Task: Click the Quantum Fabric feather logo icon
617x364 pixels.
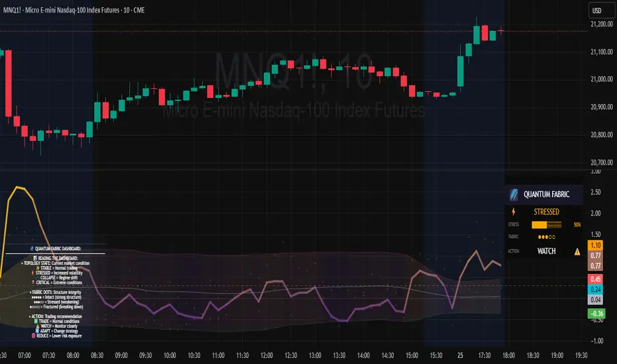Action: click(x=514, y=195)
